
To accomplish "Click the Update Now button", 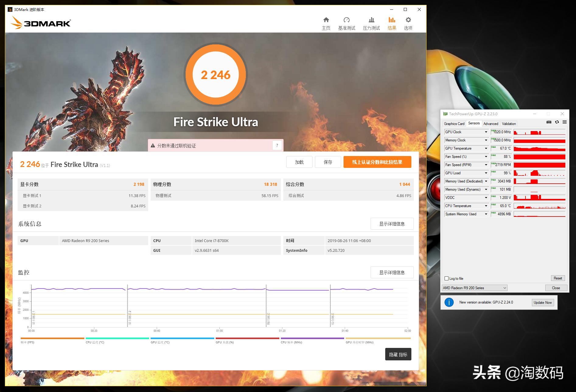I will (543, 302).
